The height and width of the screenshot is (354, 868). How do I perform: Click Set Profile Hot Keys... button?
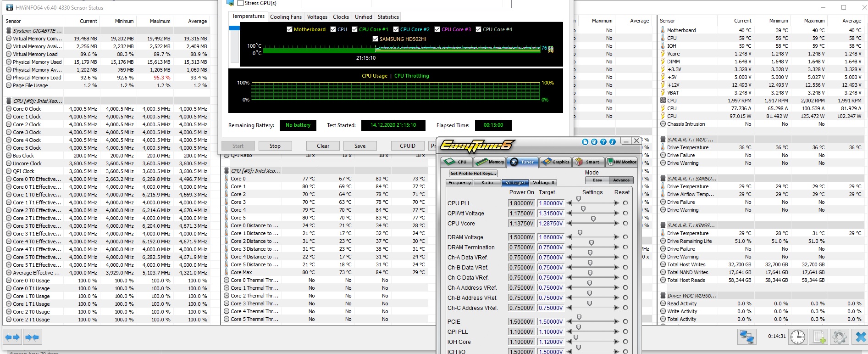(473, 174)
